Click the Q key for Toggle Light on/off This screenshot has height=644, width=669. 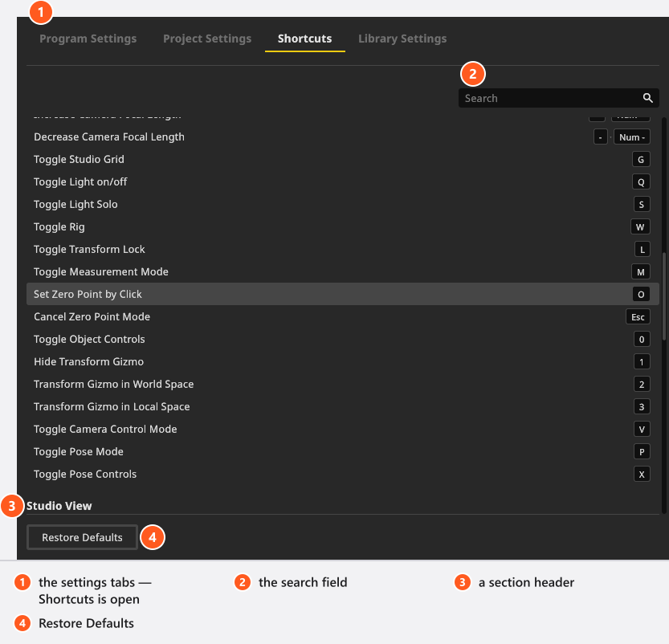[x=641, y=182]
